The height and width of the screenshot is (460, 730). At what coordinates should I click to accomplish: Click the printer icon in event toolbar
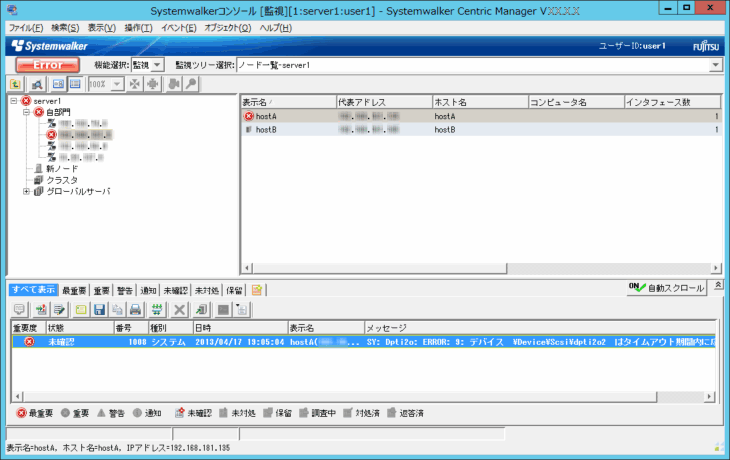(135, 310)
